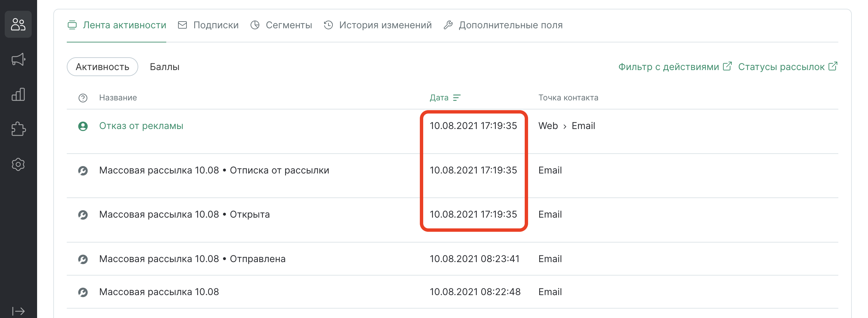Switch to the Подписки tab
Viewport: 868px width, 318px height.
pyautogui.click(x=208, y=25)
